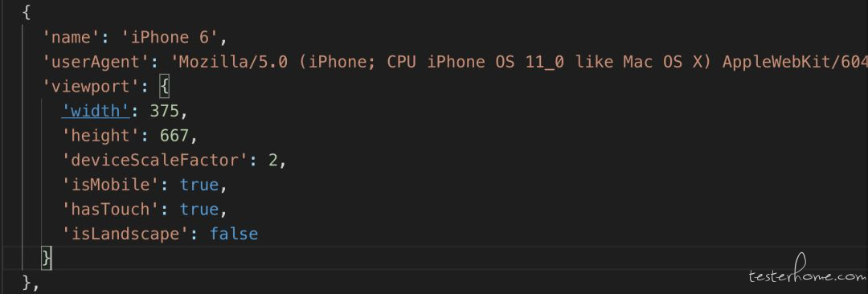
Task: Click the height value 667
Action: click(x=174, y=135)
